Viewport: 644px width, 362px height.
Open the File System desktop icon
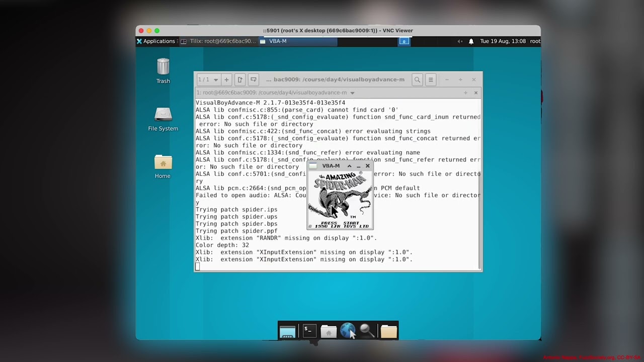[x=163, y=119]
